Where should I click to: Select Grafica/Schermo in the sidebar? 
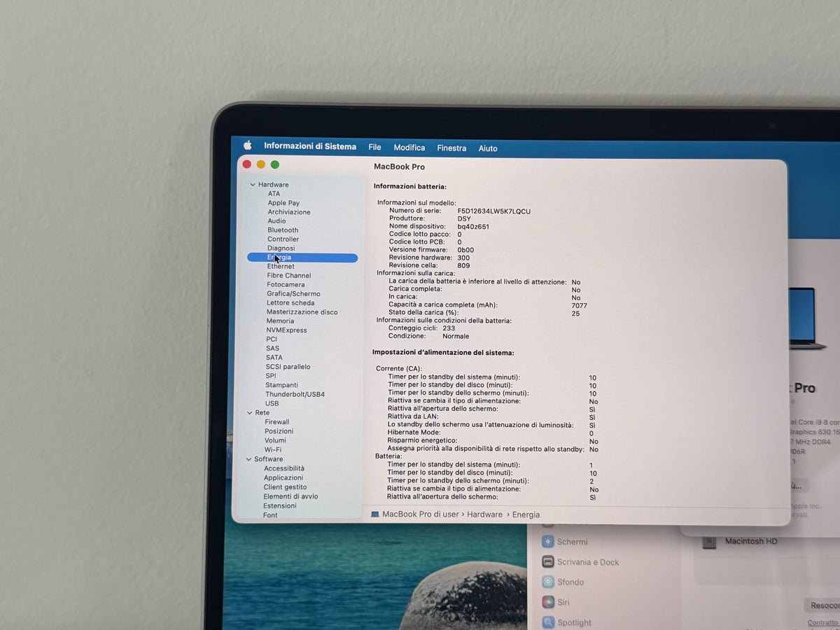tap(293, 294)
